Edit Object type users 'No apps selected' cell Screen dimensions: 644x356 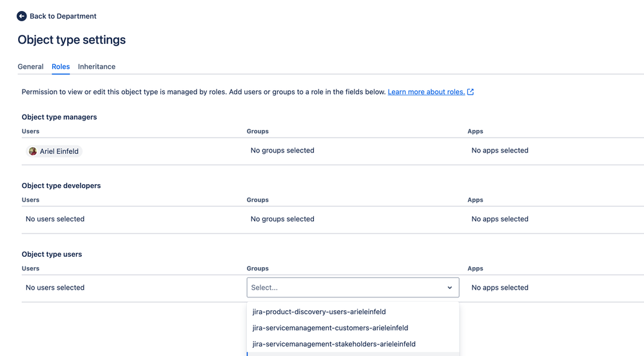click(500, 288)
